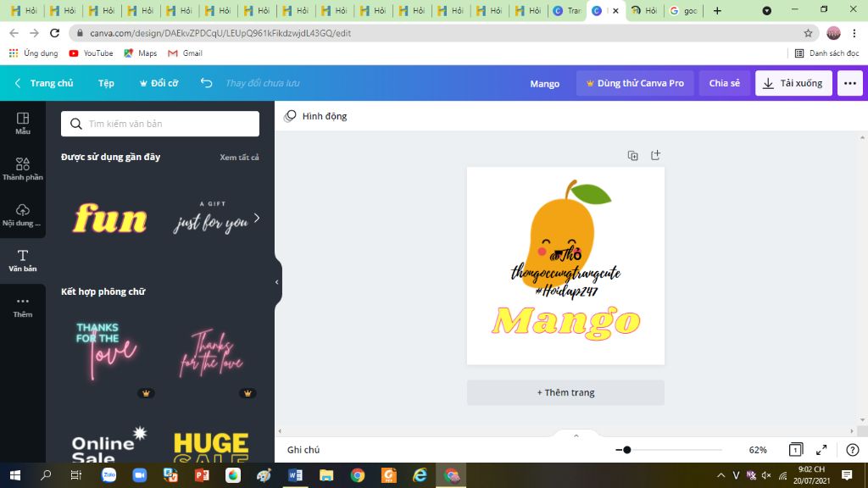Enter fullscreen presentation mode icon
The height and width of the screenshot is (488, 868).
tap(821, 450)
